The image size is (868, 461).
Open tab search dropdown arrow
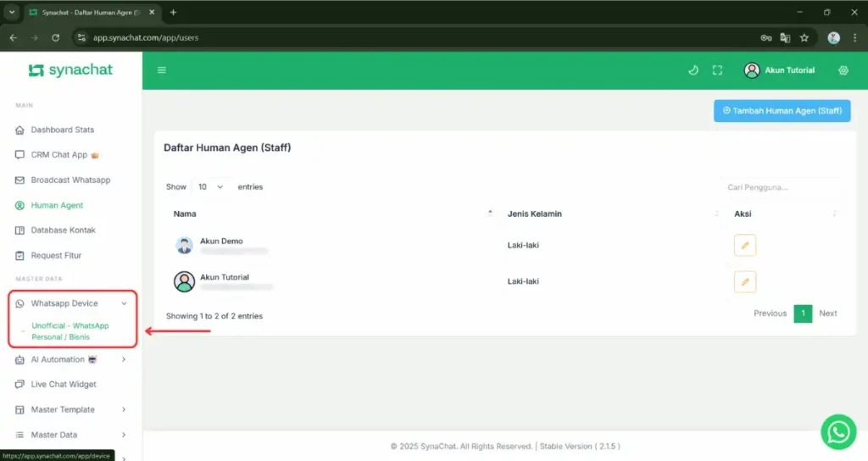pyautogui.click(x=12, y=12)
